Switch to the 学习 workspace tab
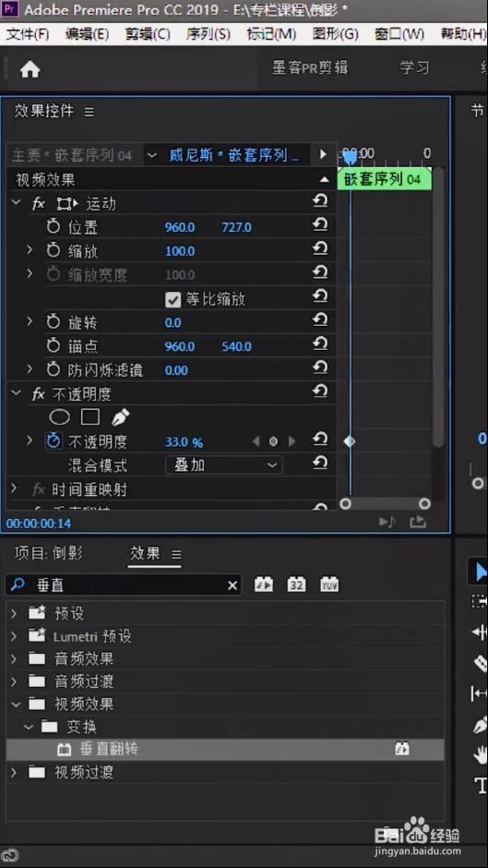Screen dimensions: 488x868 click(414, 68)
